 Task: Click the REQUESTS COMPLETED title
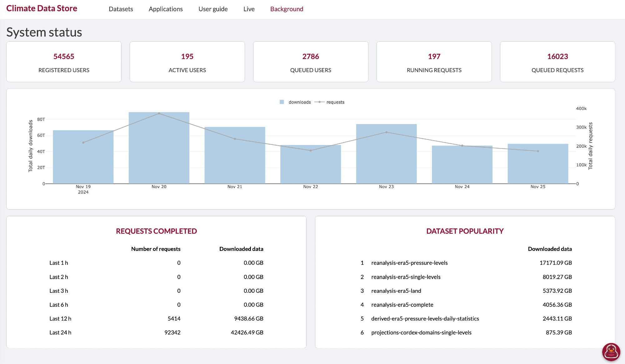click(x=156, y=231)
